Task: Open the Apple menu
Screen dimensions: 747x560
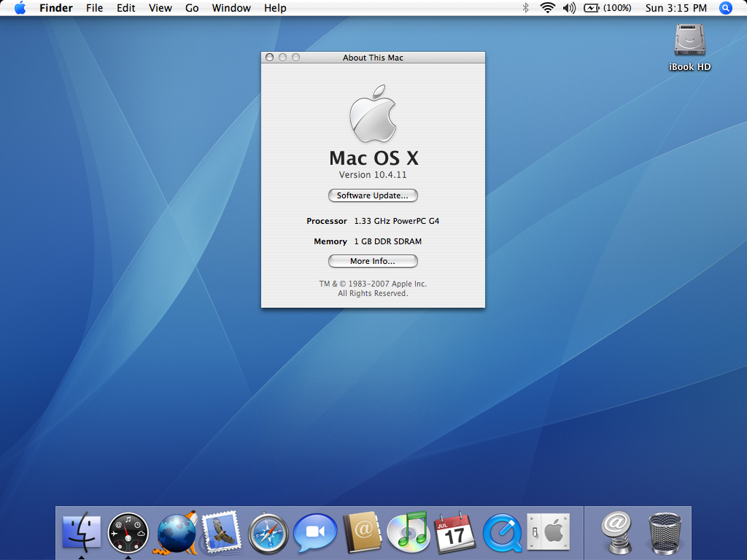Action: (x=20, y=8)
